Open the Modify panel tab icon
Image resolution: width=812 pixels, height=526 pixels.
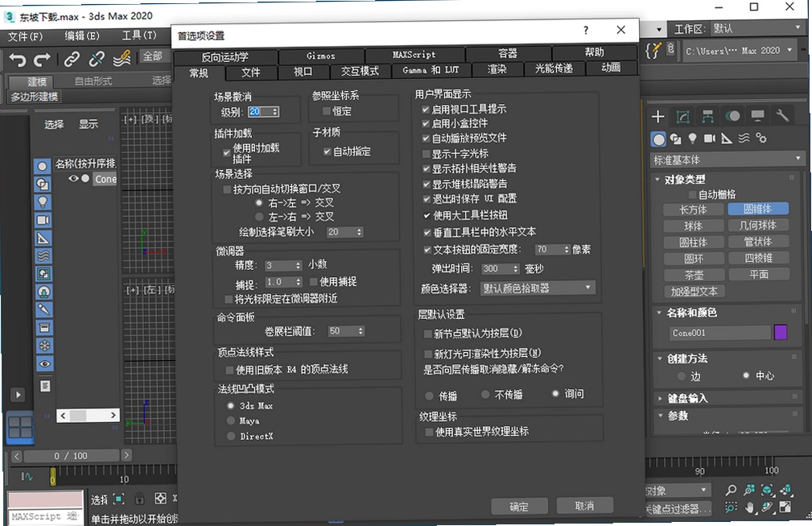tap(682, 117)
